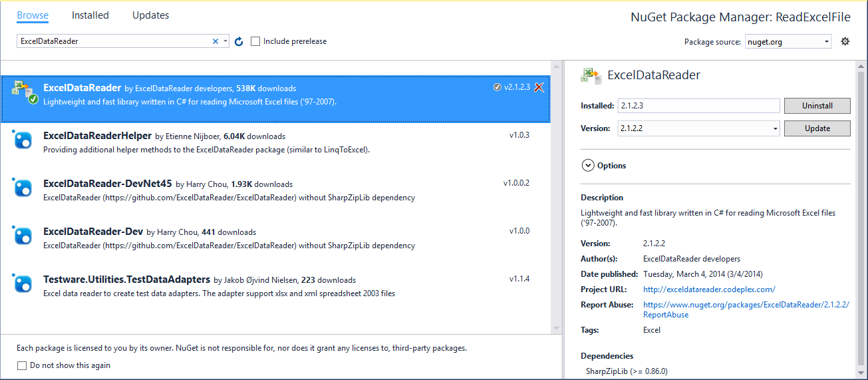
Task: Open the Version dropdown showing 2.1.2.2
Action: click(698, 128)
